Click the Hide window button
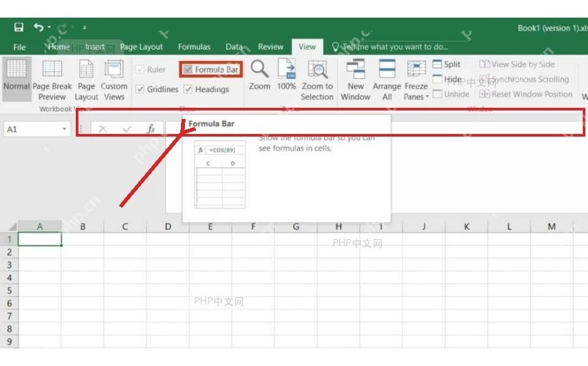 tap(447, 79)
